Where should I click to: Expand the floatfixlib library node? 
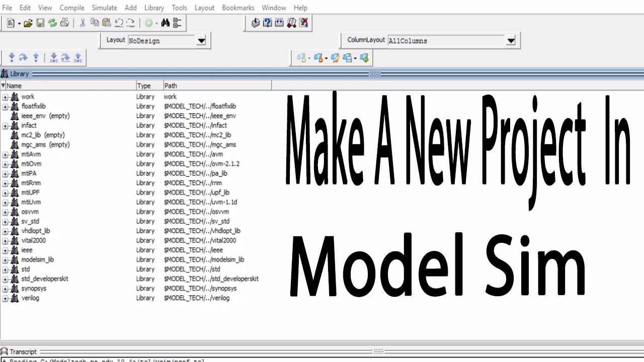pos(5,107)
